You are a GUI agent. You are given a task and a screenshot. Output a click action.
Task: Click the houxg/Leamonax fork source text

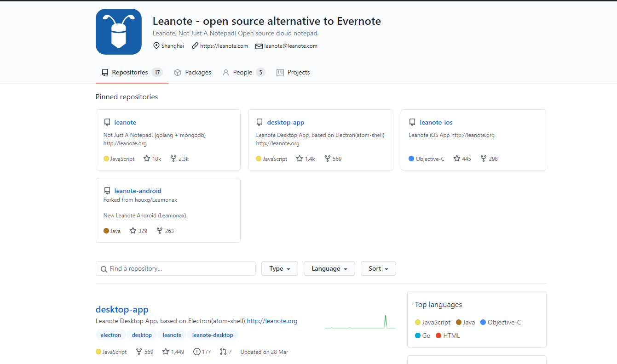[156, 200]
